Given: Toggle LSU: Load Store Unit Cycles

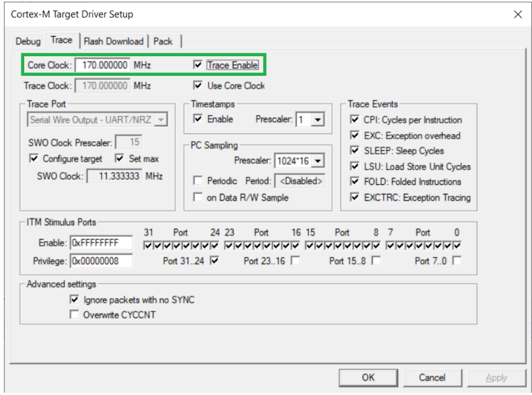Looking at the screenshot, I should [x=354, y=166].
